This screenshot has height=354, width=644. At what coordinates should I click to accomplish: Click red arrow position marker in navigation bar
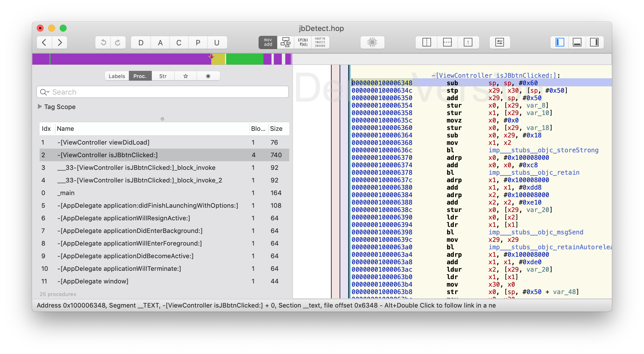tap(212, 56)
